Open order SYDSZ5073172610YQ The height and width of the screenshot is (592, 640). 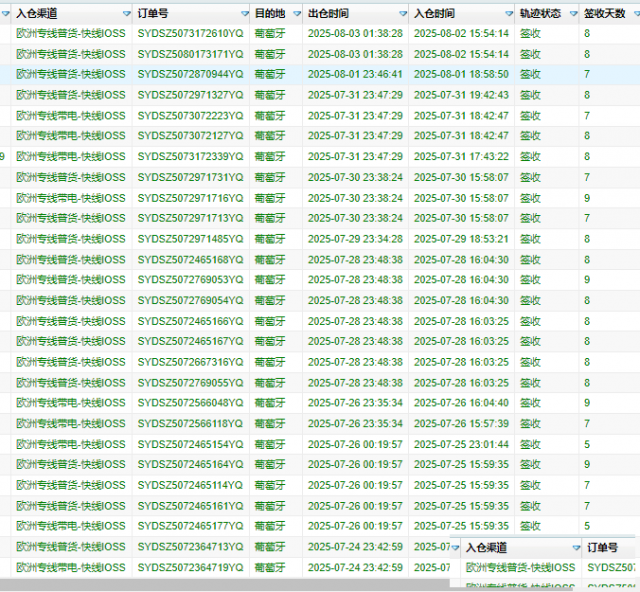tap(190, 33)
